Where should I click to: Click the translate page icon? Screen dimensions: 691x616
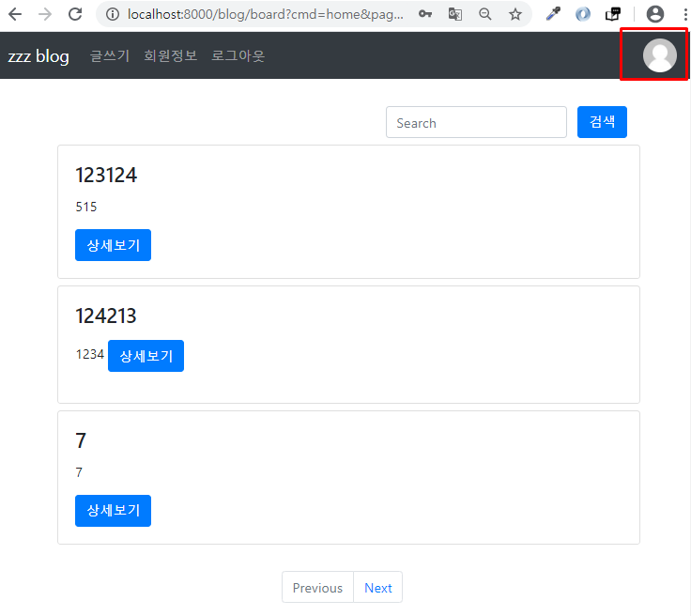pyautogui.click(x=454, y=14)
